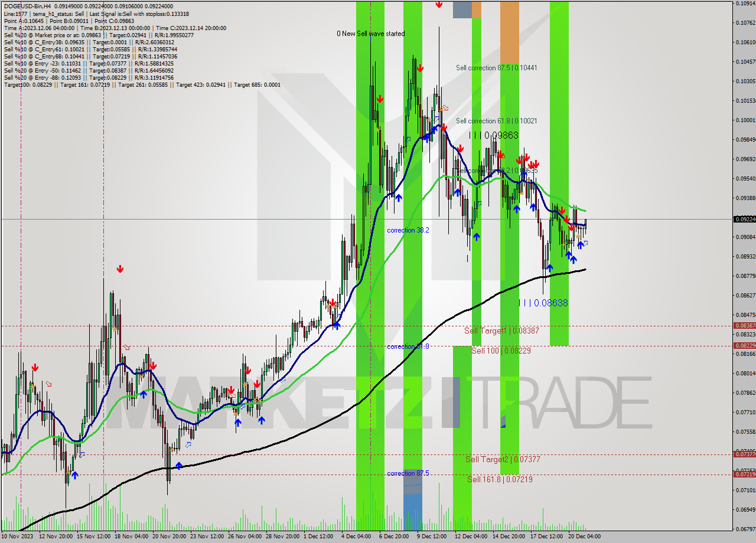Viewport: 756px width, 543px height.
Task: Click the blue 'correction 87.5' label
Action: (x=408, y=473)
